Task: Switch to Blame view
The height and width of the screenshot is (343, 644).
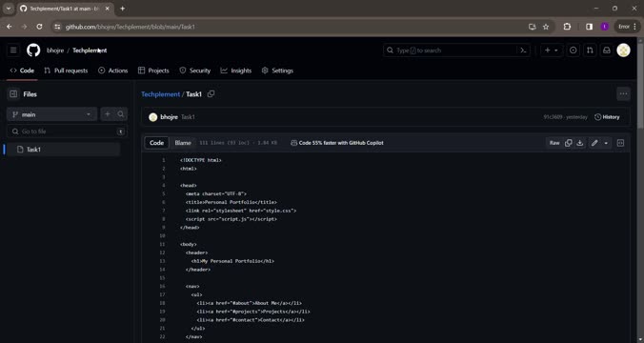Action: coord(183,143)
